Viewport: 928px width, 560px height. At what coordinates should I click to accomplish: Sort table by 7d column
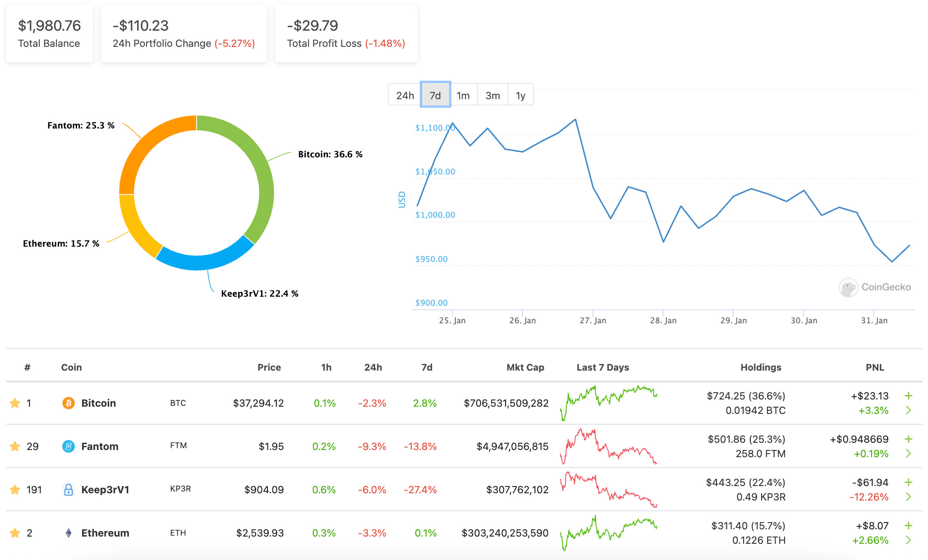[x=427, y=367]
